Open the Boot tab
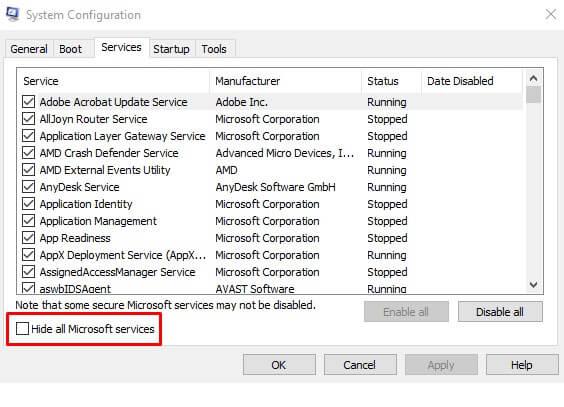564x407 pixels. coord(70,49)
